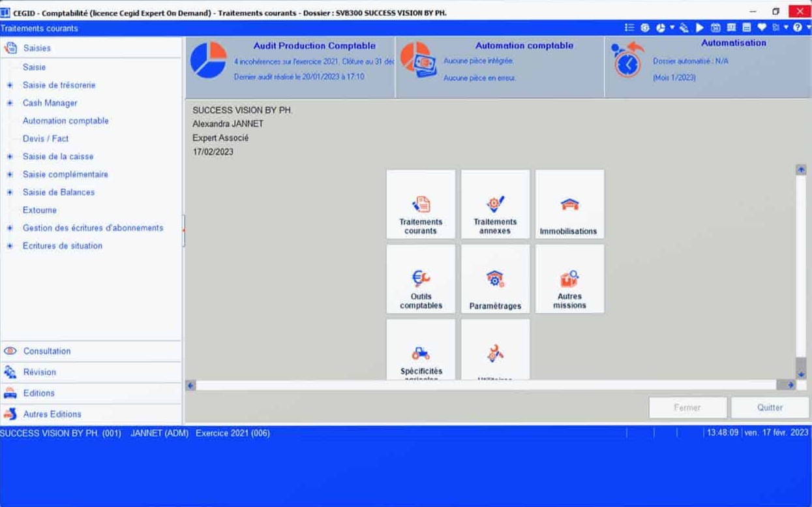Expand the Saisie de Balances tree node
The width and height of the screenshot is (812, 507).
pyautogui.click(x=10, y=192)
